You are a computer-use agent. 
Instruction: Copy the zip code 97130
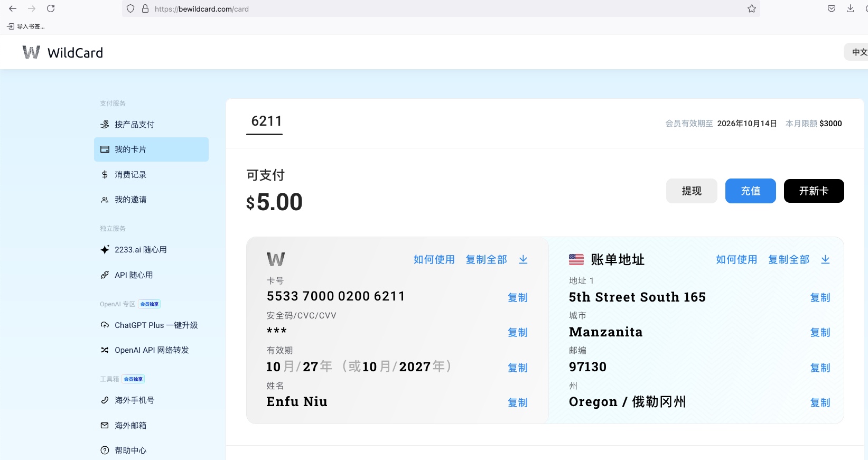[820, 368]
